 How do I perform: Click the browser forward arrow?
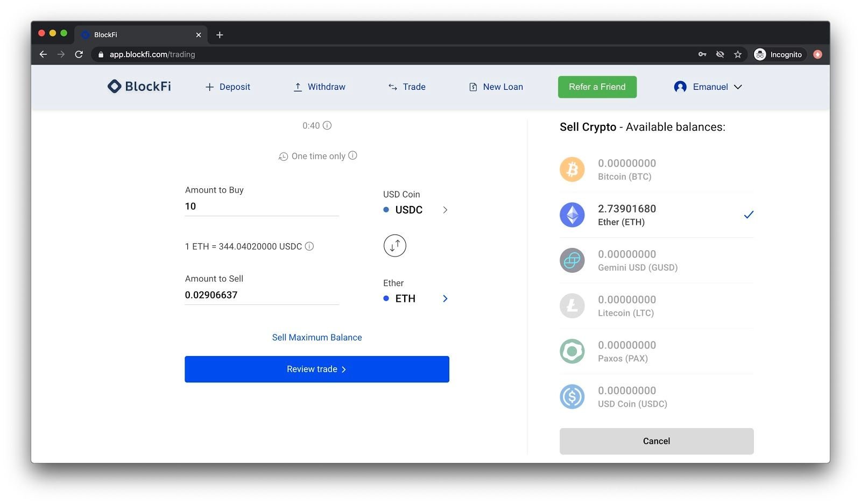[x=61, y=54]
